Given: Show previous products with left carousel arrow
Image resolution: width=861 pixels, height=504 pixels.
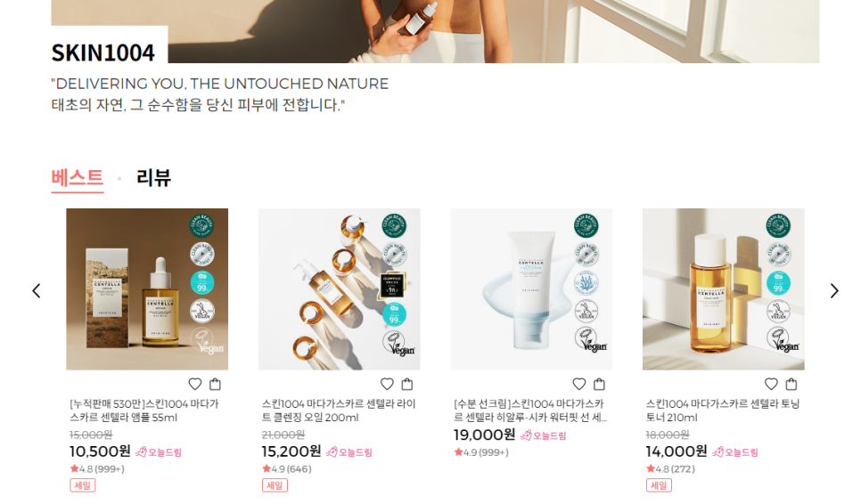Looking at the screenshot, I should pos(37,290).
